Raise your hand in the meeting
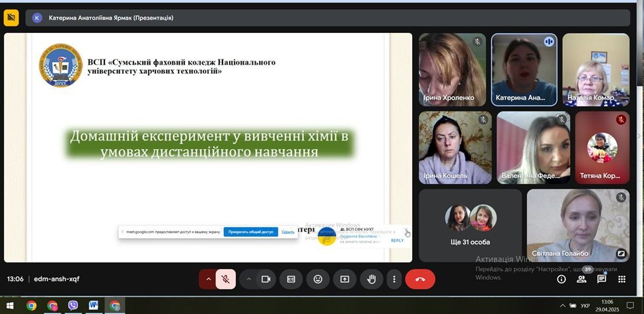 coord(371,279)
